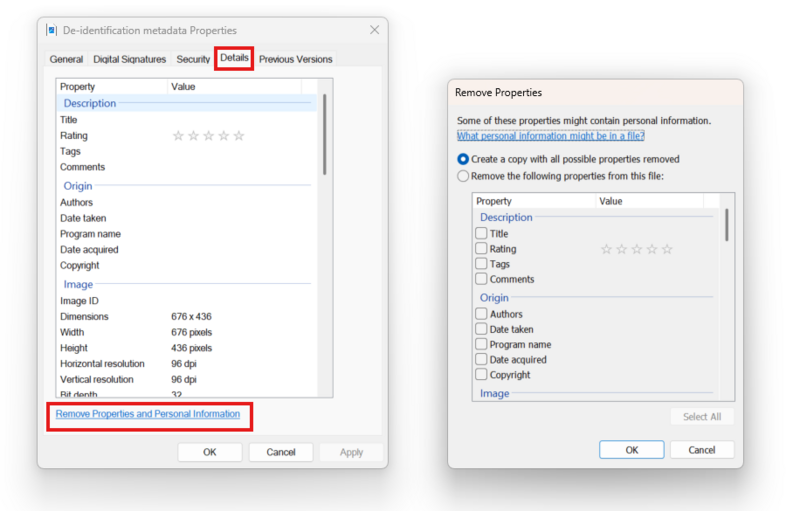
Task: Check the Comments checkbox in Remove Properties
Action: (481, 279)
